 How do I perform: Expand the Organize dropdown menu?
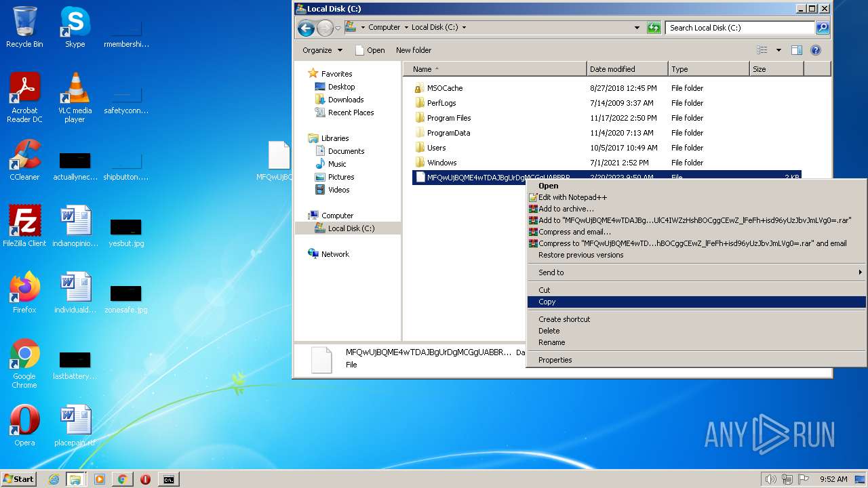coord(323,50)
